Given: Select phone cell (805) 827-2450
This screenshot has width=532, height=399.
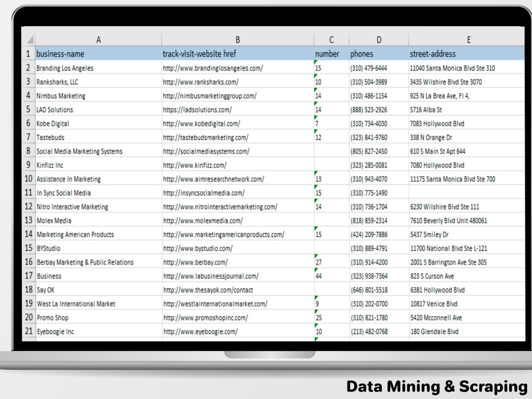Looking at the screenshot, I should coord(379,151).
